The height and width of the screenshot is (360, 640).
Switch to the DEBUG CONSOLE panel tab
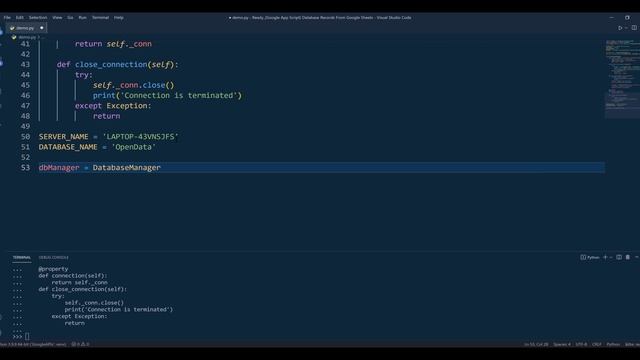[x=53, y=258]
